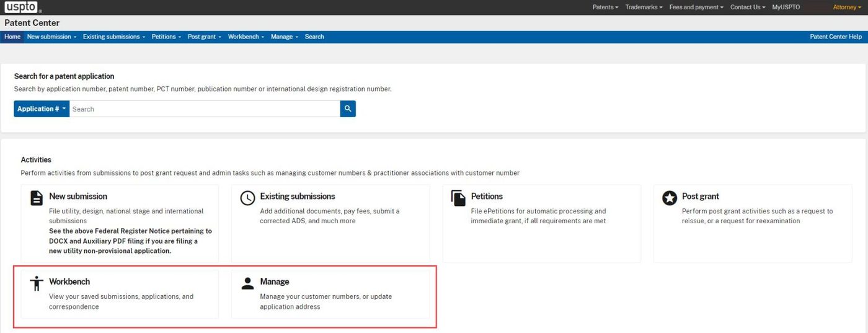
Task: Click the Patent Center page heading
Action: tap(32, 23)
